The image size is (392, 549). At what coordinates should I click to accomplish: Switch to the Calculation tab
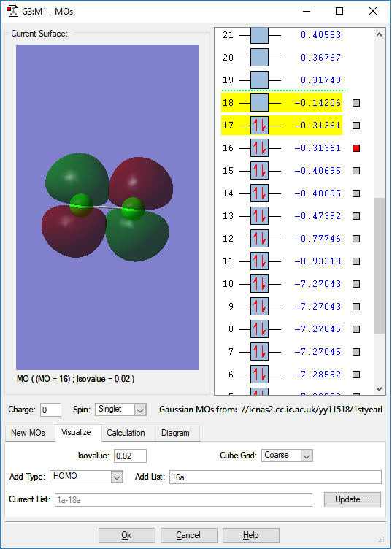(126, 433)
